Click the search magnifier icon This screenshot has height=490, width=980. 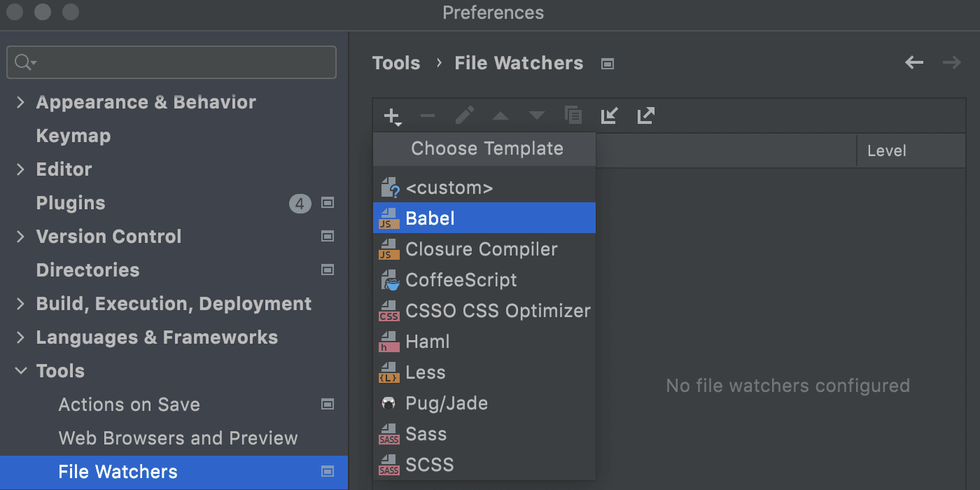(24, 62)
